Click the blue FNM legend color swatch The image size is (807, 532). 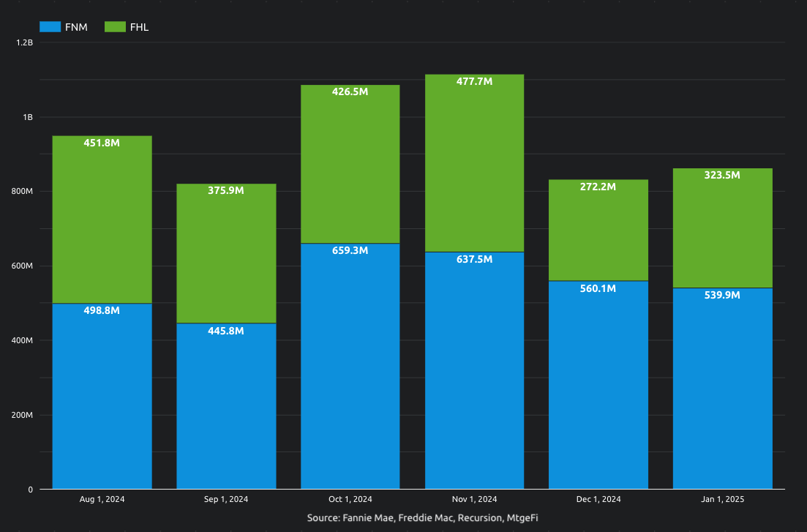(x=50, y=27)
